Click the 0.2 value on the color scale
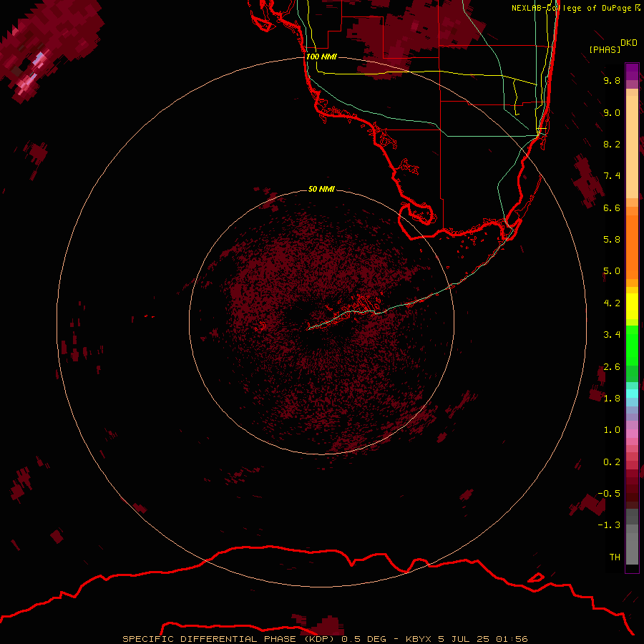 [x=612, y=462]
